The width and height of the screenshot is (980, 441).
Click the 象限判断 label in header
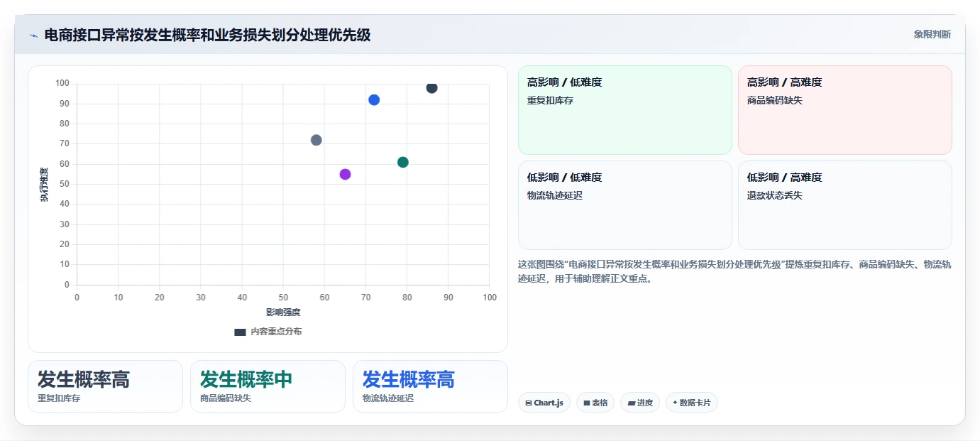click(x=932, y=34)
